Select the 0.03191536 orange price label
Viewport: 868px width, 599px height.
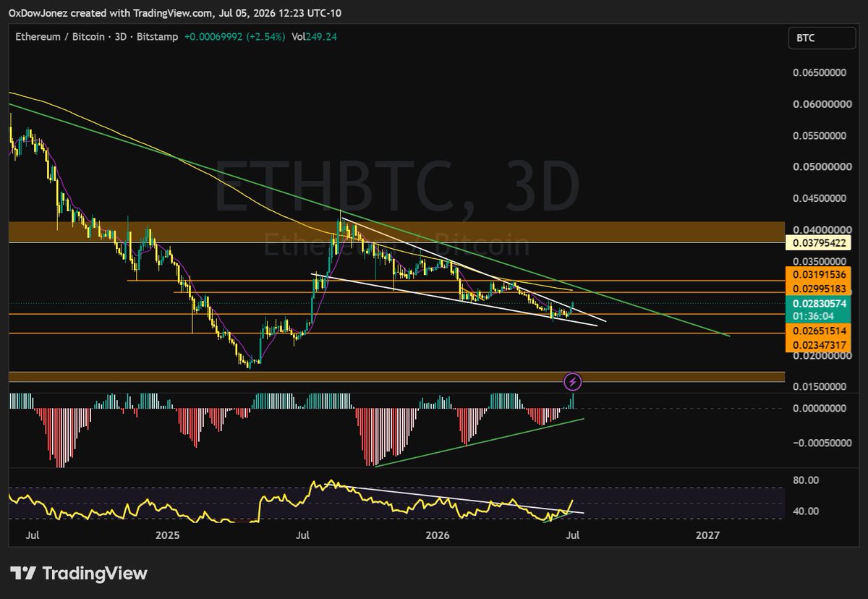[x=818, y=275]
